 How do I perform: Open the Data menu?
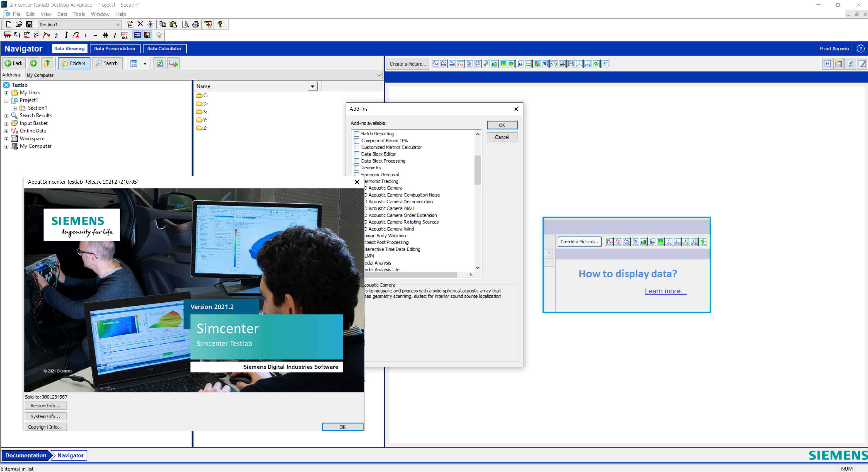pyautogui.click(x=62, y=14)
